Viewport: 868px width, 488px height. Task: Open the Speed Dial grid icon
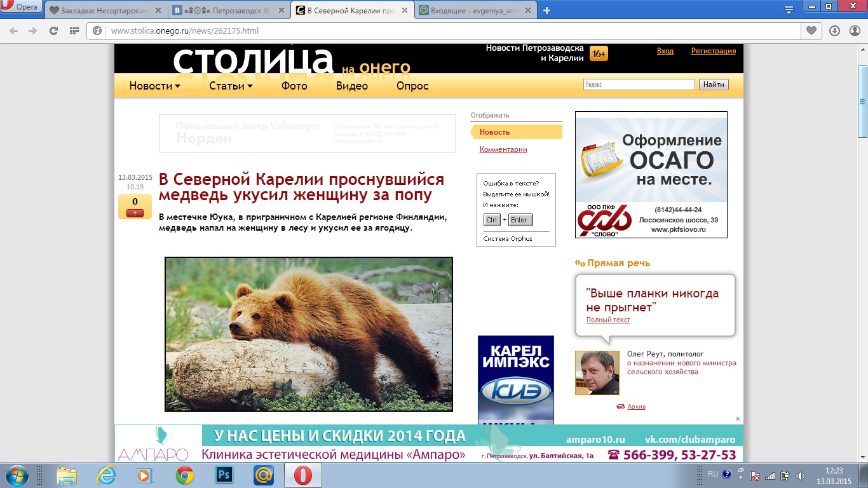tap(74, 30)
